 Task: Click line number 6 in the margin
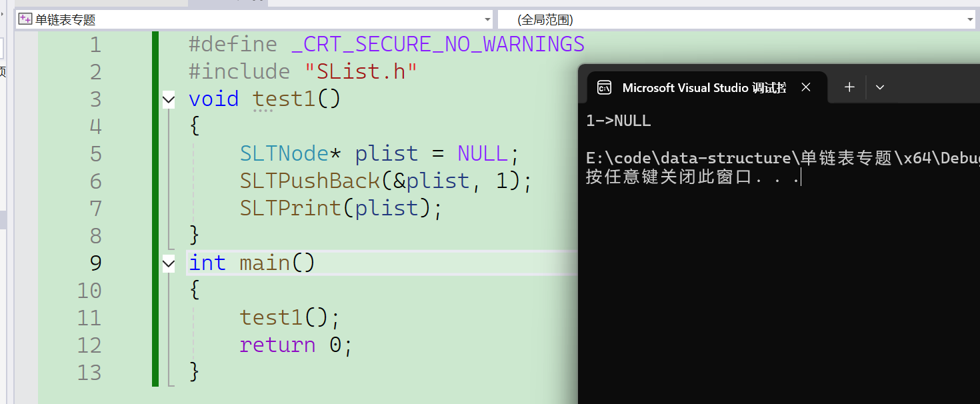tap(95, 181)
